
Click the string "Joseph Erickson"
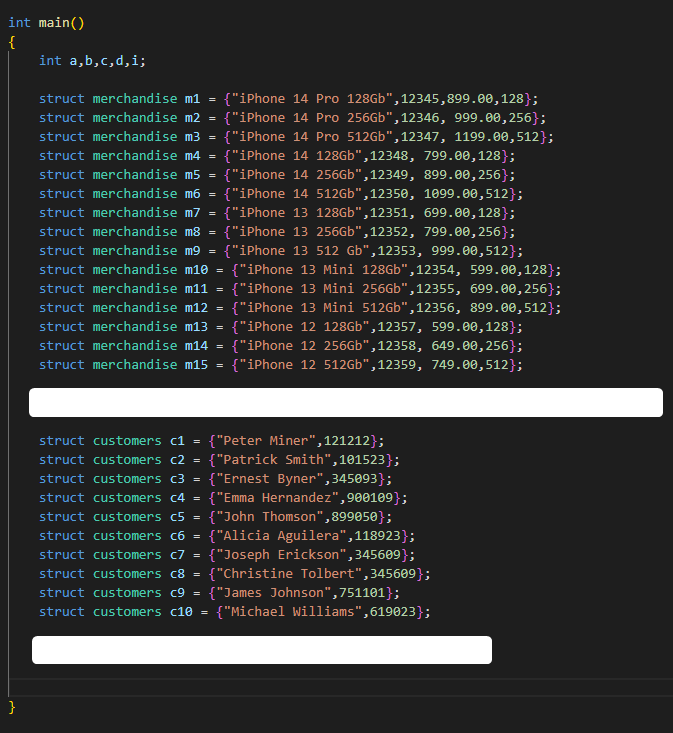pos(281,555)
